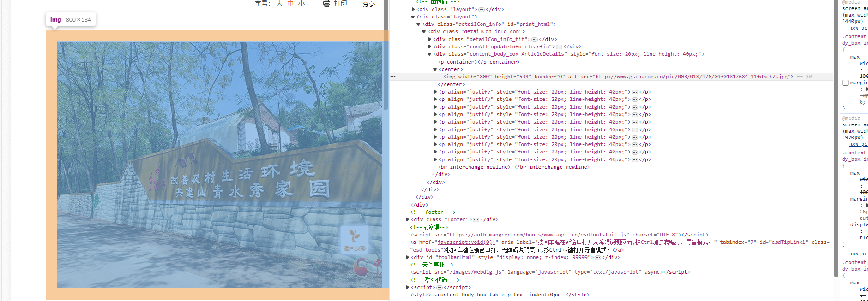Click the 打印 print link
The width and height of the screenshot is (868, 301).
340,3
